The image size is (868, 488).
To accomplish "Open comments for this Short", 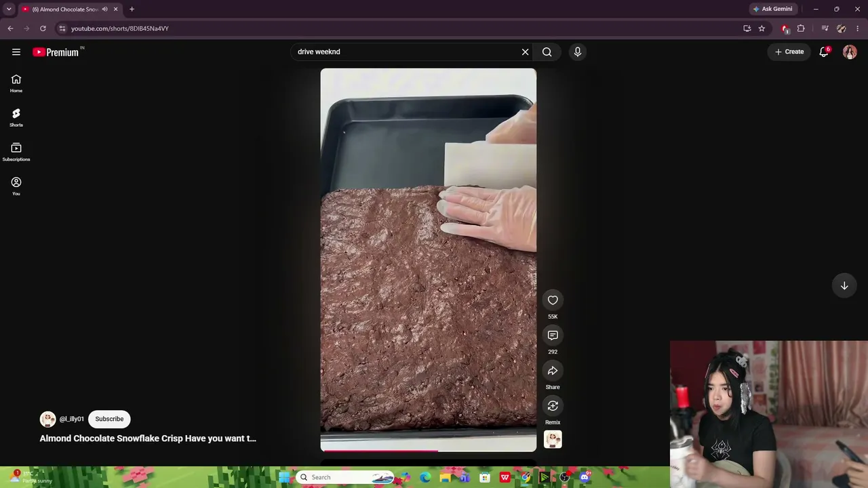I will click(553, 335).
